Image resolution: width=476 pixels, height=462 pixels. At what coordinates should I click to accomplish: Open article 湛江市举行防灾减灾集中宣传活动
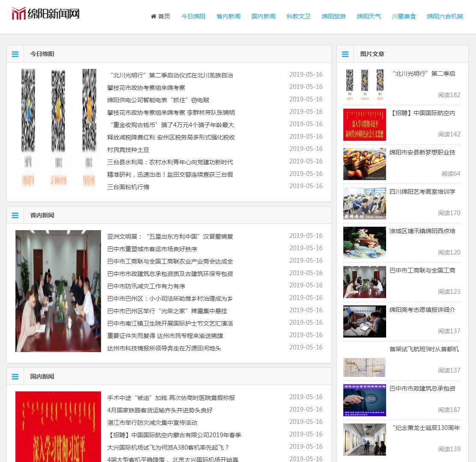(152, 423)
